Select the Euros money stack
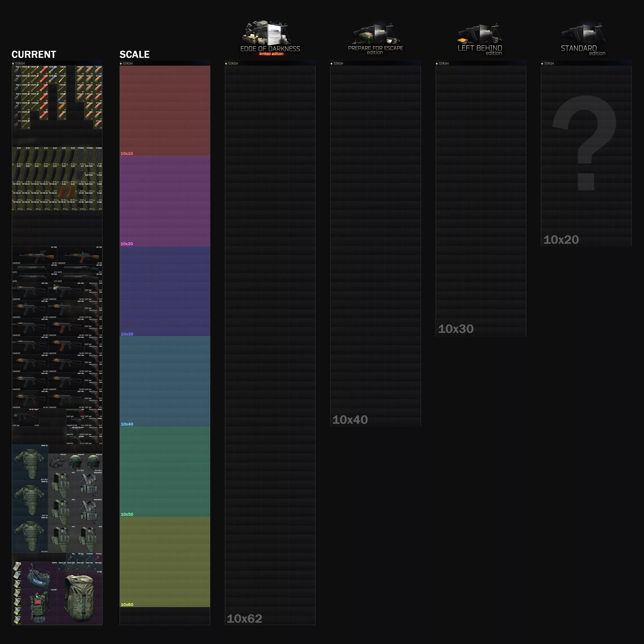This screenshot has height=644, width=644. [x=17, y=575]
